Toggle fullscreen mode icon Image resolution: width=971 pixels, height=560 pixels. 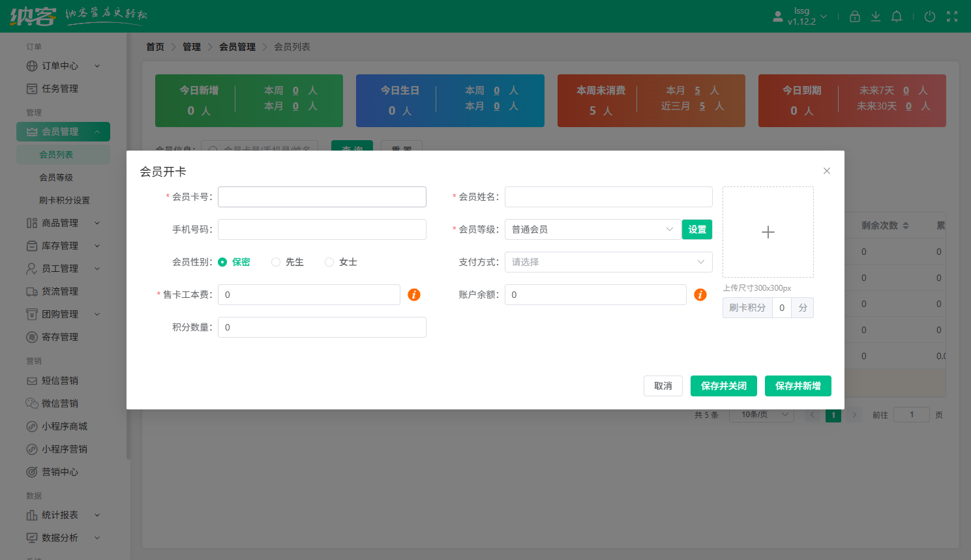tap(952, 17)
